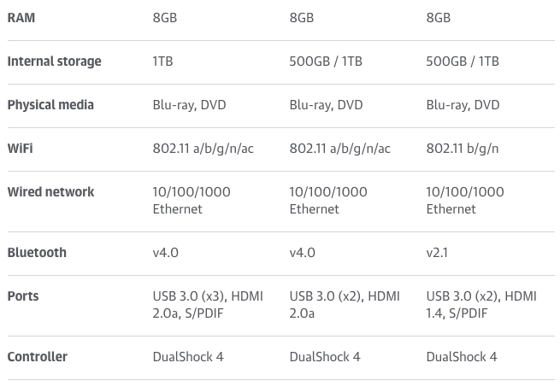Click the first column 8GB RAM value
Image resolution: width=560 pixels, height=392 pixels.
click(x=165, y=18)
